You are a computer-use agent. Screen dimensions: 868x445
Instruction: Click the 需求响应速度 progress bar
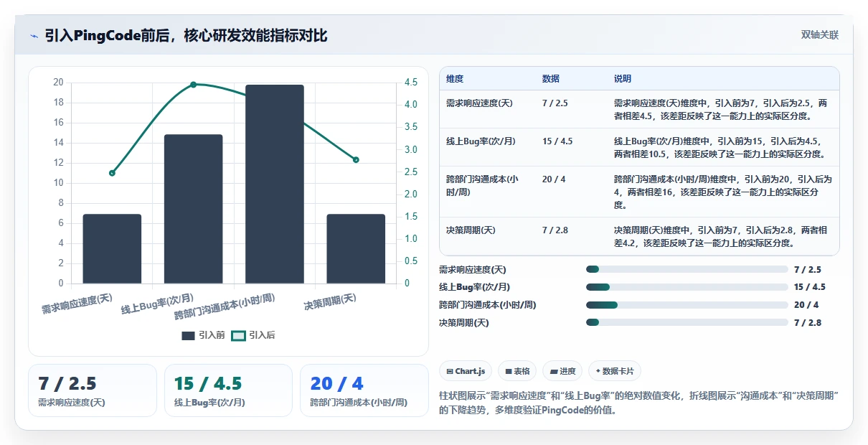[x=687, y=269]
